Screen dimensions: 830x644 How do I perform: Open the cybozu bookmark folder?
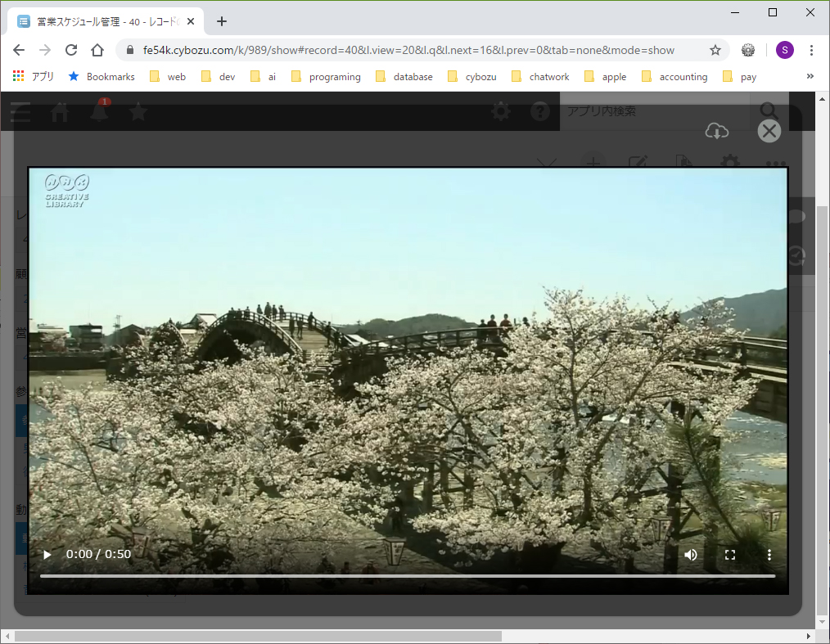tap(472, 77)
